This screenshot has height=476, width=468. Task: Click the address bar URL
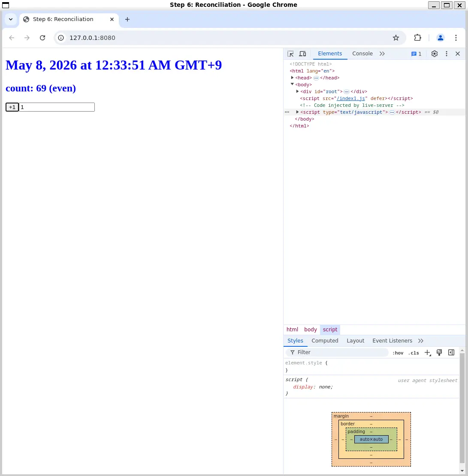[x=92, y=38]
